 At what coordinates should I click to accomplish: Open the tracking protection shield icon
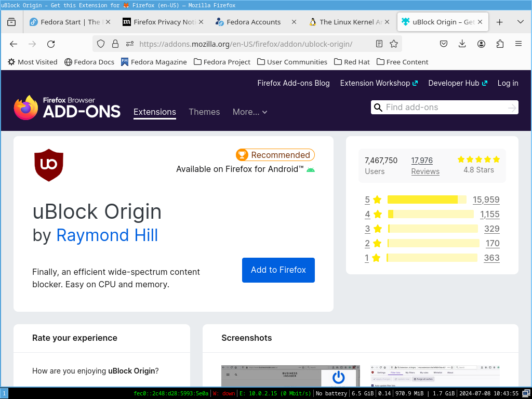[x=101, y=44]
